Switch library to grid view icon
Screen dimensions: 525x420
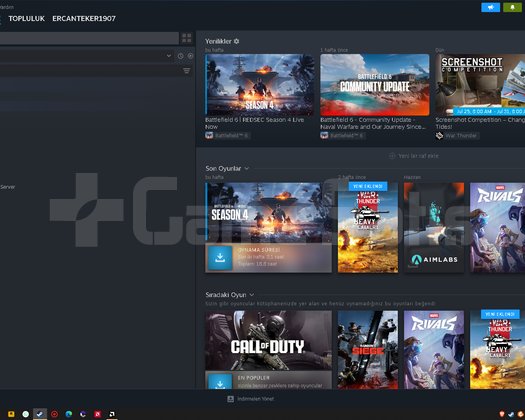(187, 38)
